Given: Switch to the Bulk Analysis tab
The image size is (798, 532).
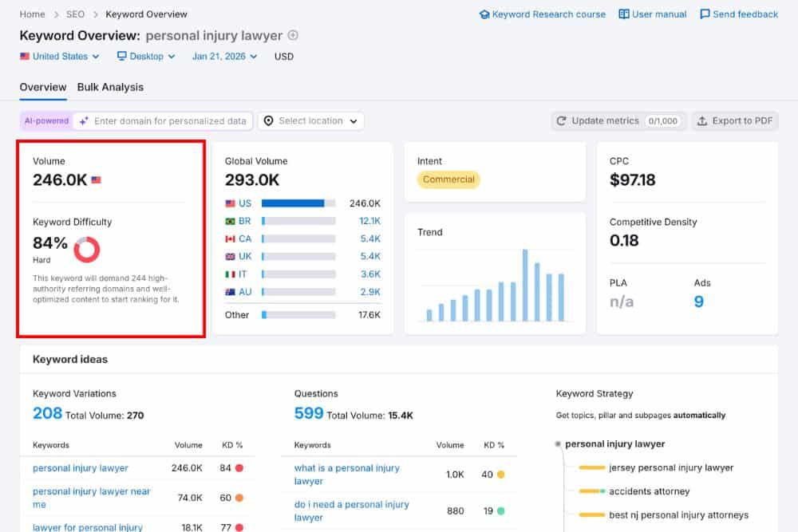Looking at the screenshot, I should tap(110, 87).
